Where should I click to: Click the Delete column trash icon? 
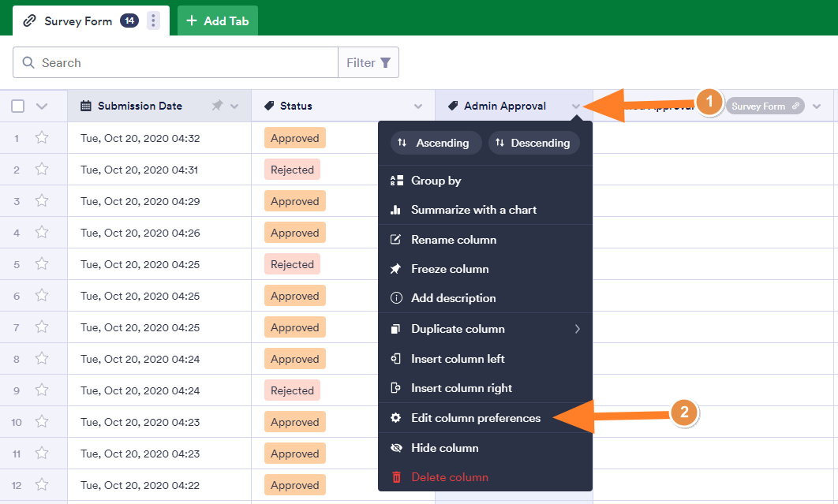point(396,477)
